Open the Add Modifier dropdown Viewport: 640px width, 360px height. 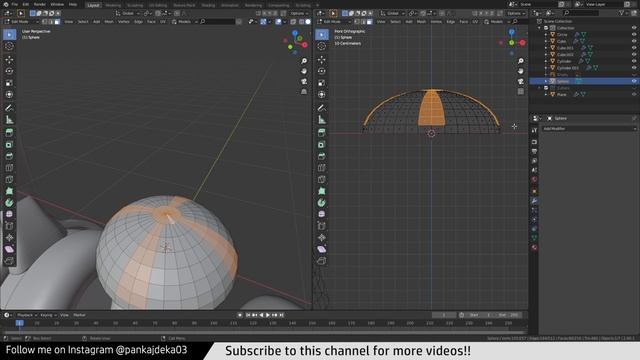[589, 129]
